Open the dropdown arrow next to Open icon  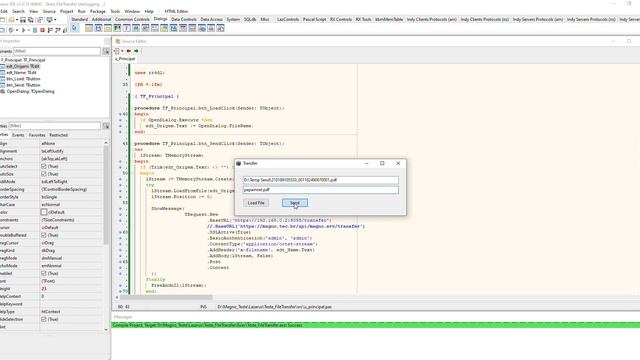pos(17,20)
